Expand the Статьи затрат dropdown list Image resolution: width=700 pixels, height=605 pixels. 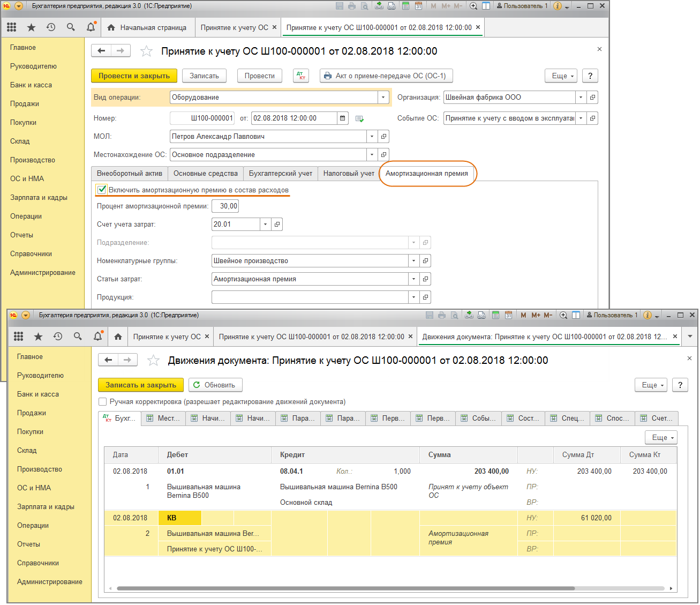pos(413,279)
